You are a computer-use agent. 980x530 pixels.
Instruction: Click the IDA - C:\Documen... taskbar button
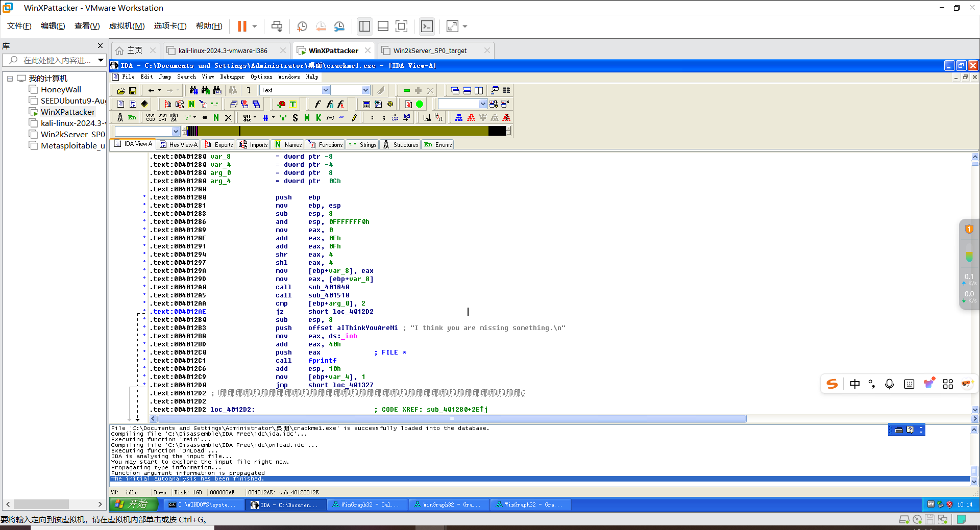[x=285, y=505]
